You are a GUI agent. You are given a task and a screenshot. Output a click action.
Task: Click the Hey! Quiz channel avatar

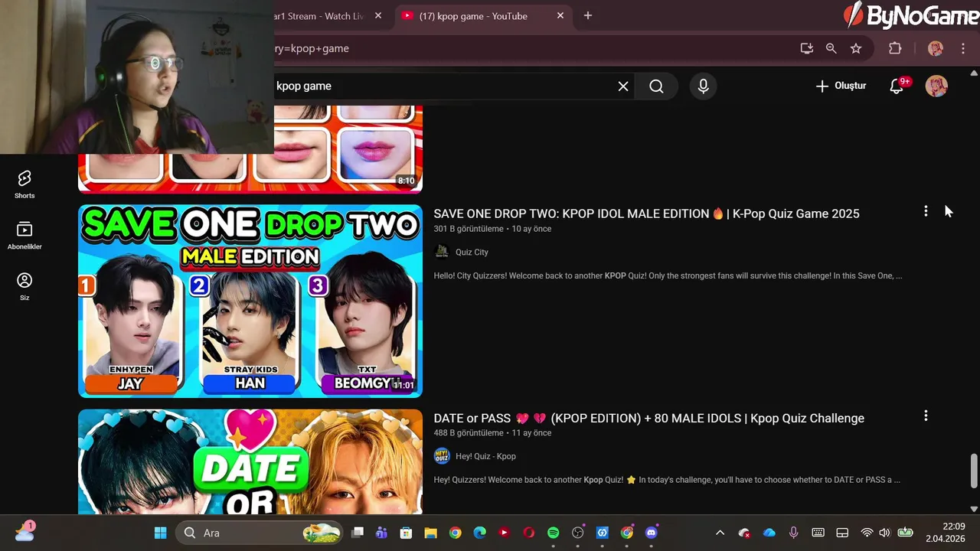click(442, 456)
